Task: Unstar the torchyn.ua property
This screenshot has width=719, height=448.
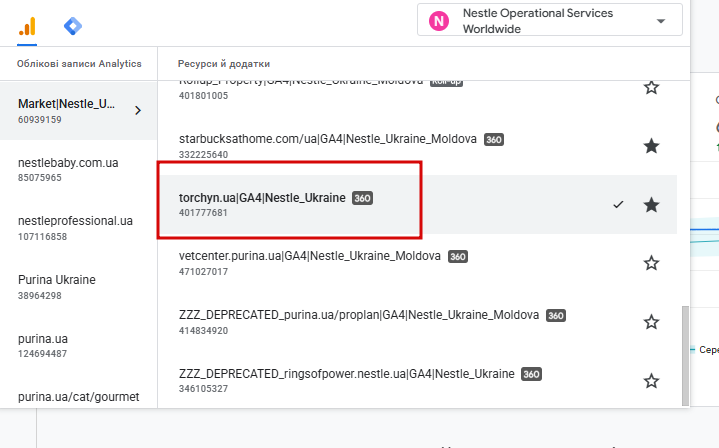Action: tap(651, 205)
